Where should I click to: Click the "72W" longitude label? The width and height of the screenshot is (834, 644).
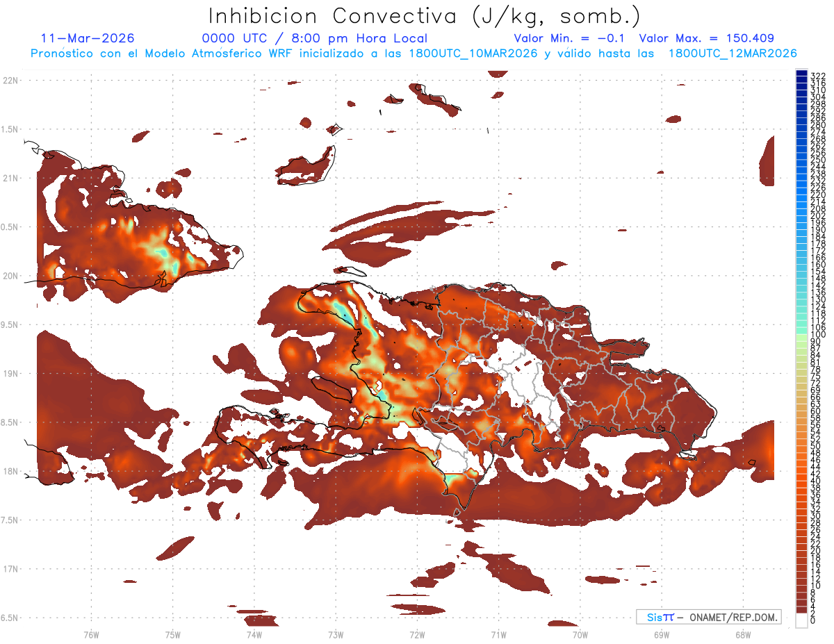[417, 634]
